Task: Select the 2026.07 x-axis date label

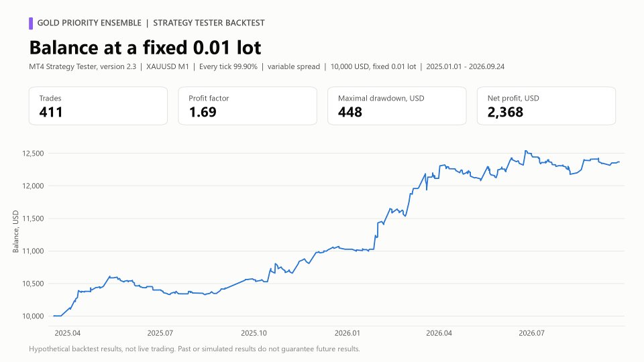Action: pyautogui.click(x=531, y=333)
